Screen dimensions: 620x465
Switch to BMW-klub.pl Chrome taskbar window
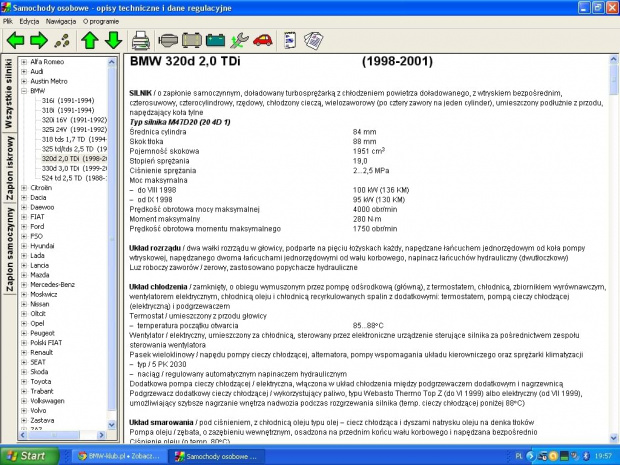tap(119, 456)
